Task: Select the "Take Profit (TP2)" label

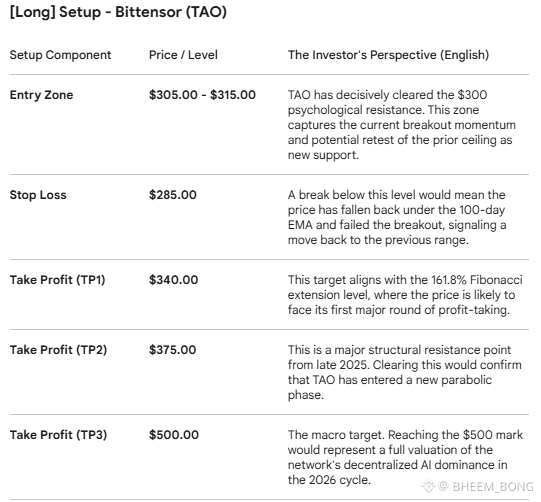Action: tap(58, 350)
